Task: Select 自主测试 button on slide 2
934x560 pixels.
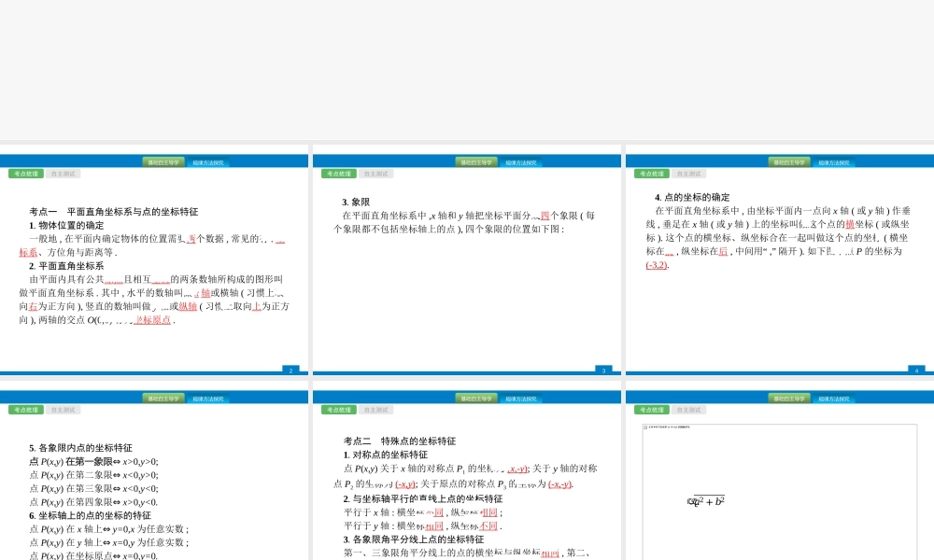Action: click(x=64, y=174)
